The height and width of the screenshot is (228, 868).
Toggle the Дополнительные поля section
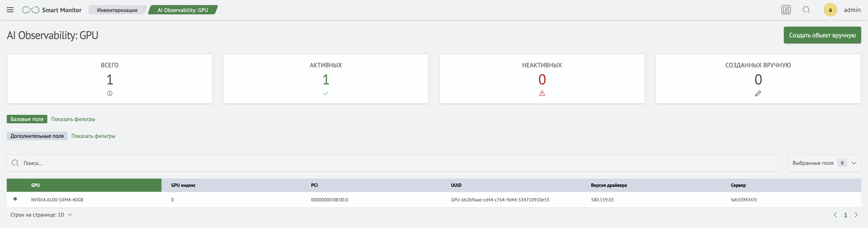pyautogui.click(x=37, y=136)
